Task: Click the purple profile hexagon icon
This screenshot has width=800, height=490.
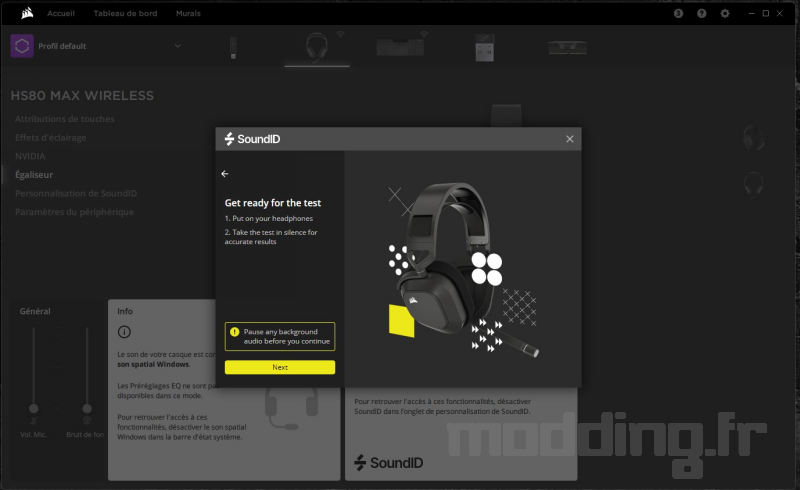Action: [x=22, y=46]
